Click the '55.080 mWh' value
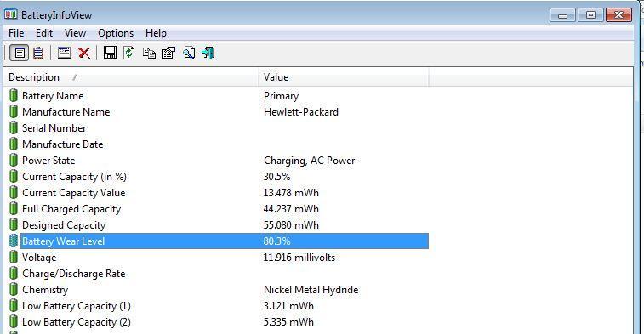The width and height of the screenshot is (644, 334). pyautogui.click(x=291, y=225)
